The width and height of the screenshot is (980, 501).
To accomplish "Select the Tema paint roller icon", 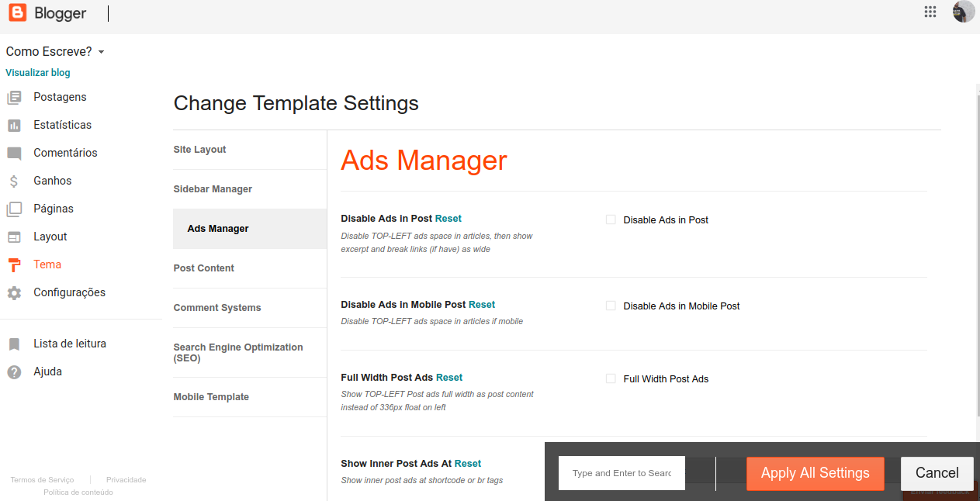I will [x=14, y=265].
